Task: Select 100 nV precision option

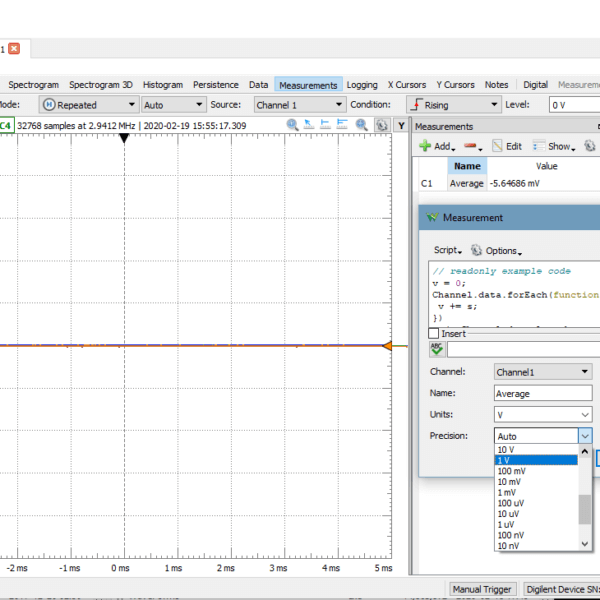Action: (536, 535)
